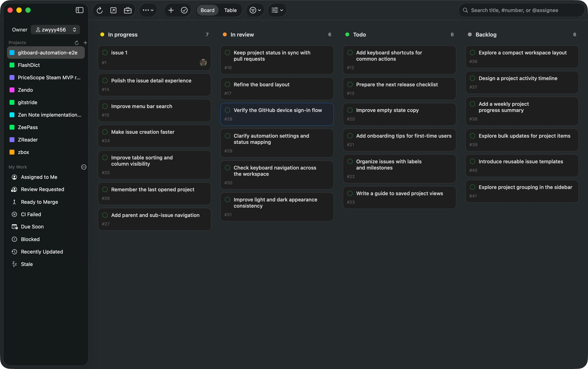Viewport: 588px width, 369px height.
Task: Switch to Board view
Action: click(x=207, y=10)
